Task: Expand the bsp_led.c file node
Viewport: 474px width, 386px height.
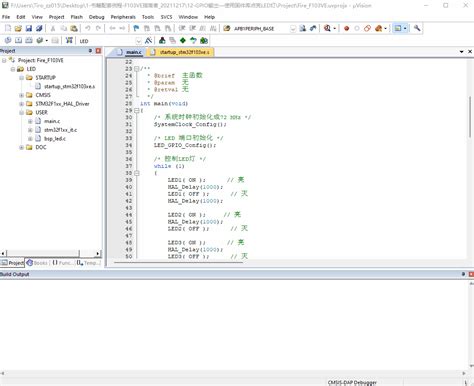Action: 30,139
